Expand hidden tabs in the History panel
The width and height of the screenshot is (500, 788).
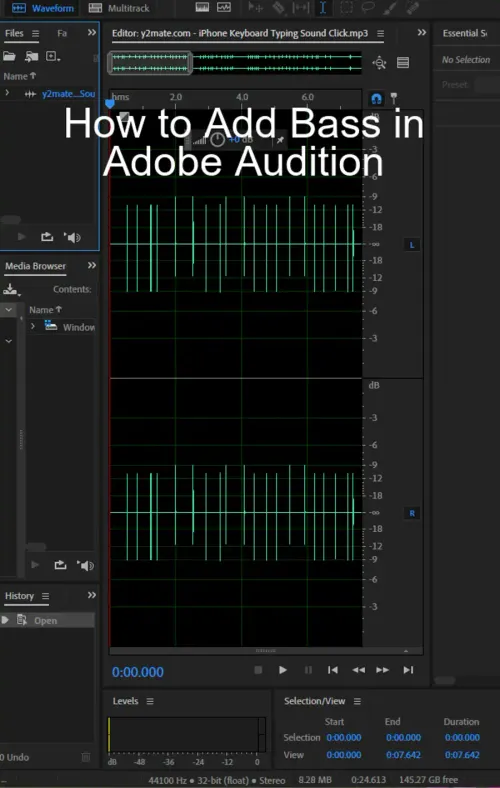tap(91, 595)
